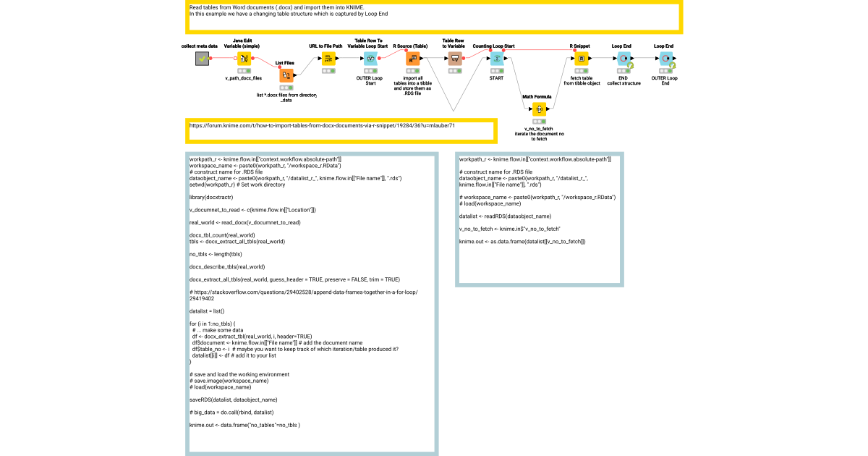Click the 'library(docxtractr)' code line
The width and height of the screenshot is (868, 456).
tap(212, 197)
